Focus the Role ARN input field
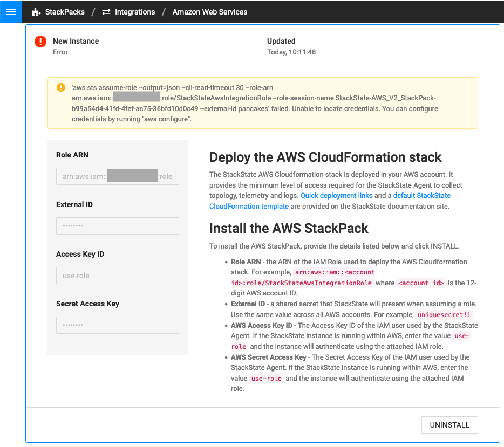This screenshot has width=504, height=447. [x=117, y=176]
